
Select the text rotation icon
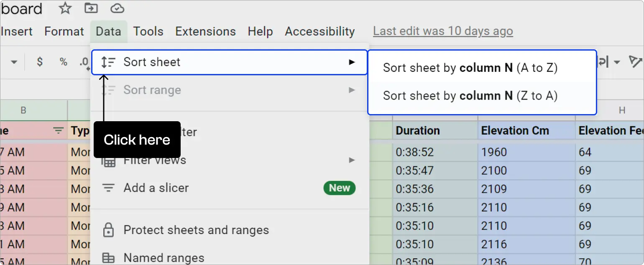coord(635,61)
